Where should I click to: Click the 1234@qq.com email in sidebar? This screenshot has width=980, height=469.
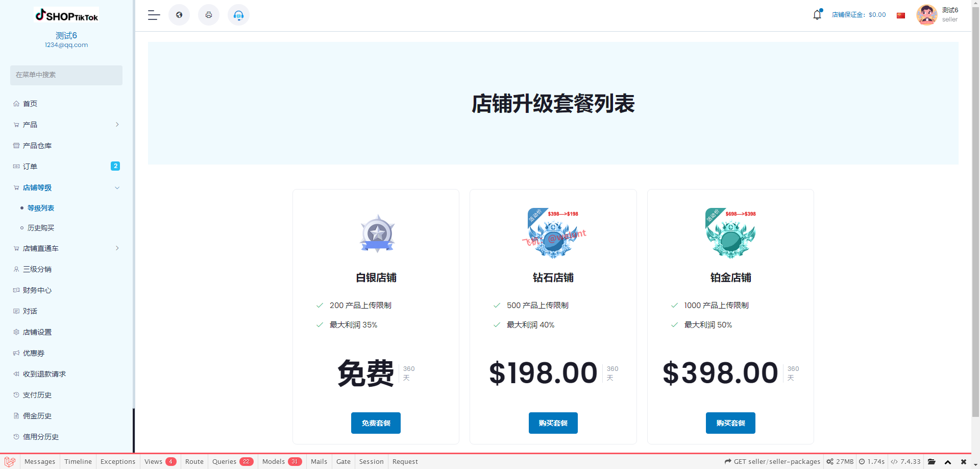(66, 45)
